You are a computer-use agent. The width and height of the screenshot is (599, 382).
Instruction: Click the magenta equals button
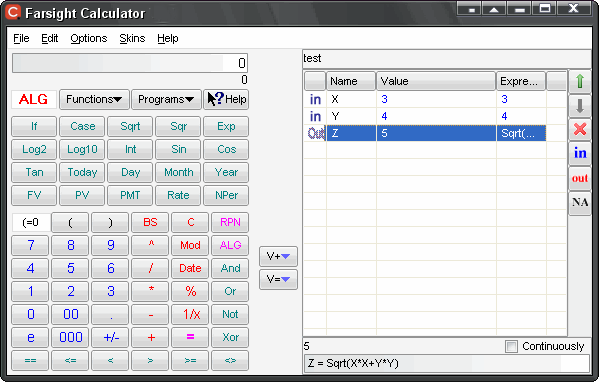pos(190,337)
